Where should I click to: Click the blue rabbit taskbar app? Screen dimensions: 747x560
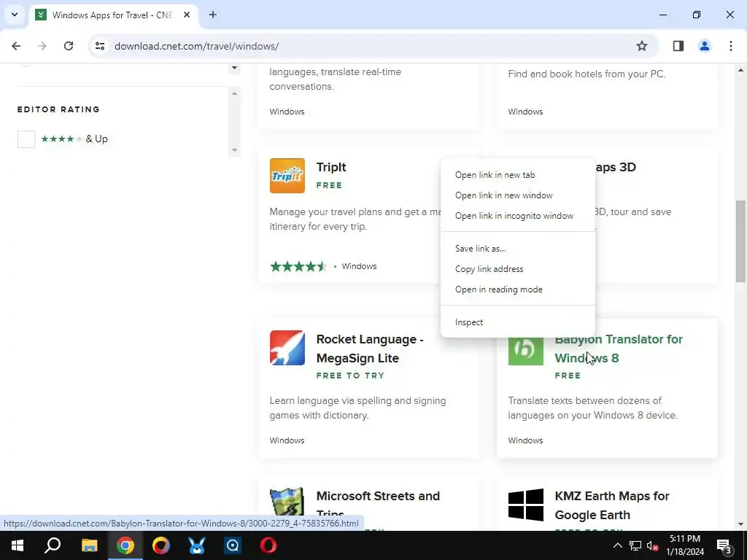196,545
